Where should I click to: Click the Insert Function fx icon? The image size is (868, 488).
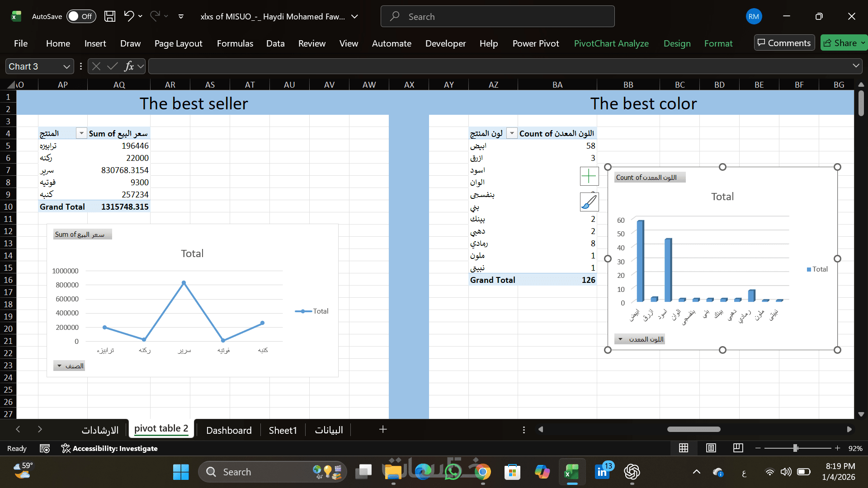click(x=129, y=66)
